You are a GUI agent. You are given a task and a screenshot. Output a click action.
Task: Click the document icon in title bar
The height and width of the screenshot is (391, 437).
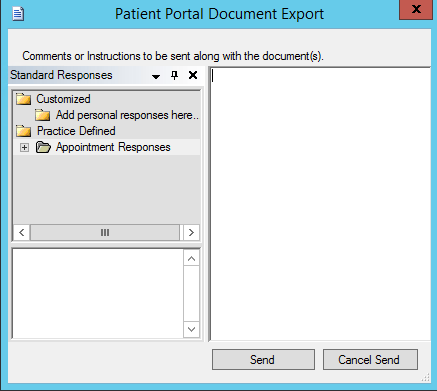click(x=18, y=14)
